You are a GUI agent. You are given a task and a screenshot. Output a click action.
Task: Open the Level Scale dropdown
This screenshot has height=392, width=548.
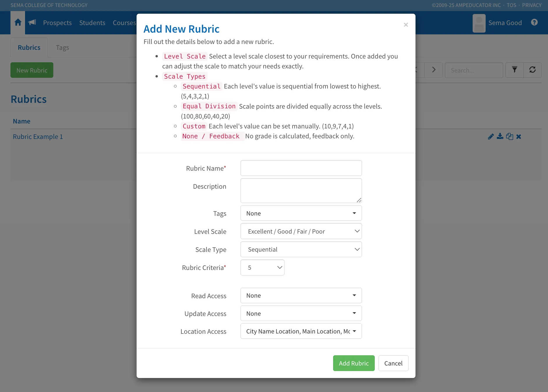click(301, 231)
